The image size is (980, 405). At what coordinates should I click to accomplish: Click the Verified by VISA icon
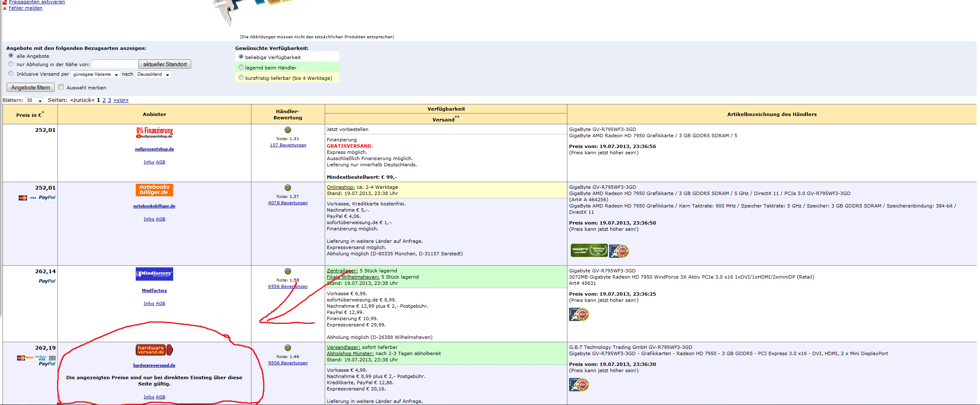41,358
